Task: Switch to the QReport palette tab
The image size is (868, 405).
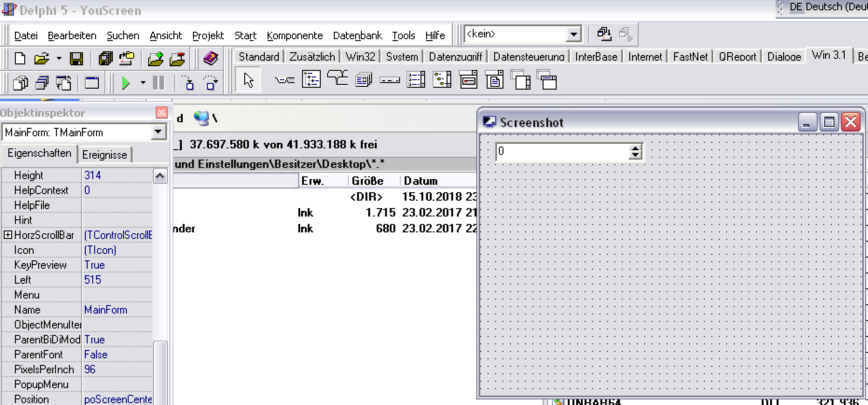Action: [737, 56]
